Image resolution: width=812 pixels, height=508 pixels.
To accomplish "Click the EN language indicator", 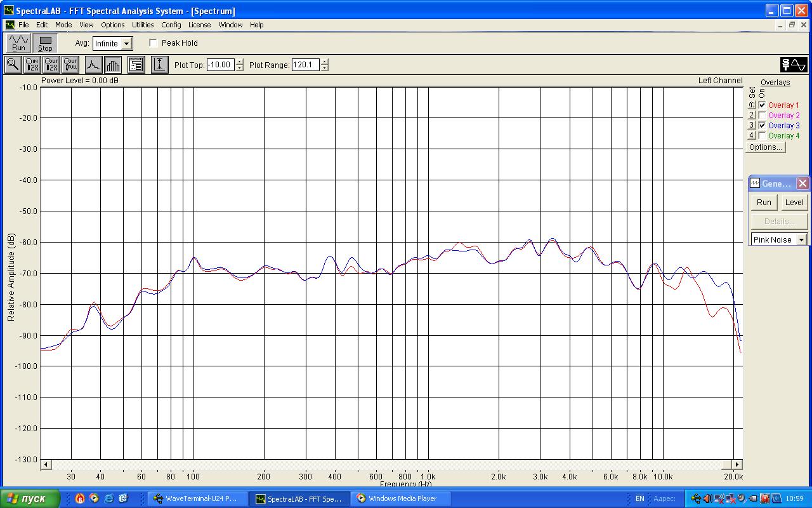I will point(640,498).
